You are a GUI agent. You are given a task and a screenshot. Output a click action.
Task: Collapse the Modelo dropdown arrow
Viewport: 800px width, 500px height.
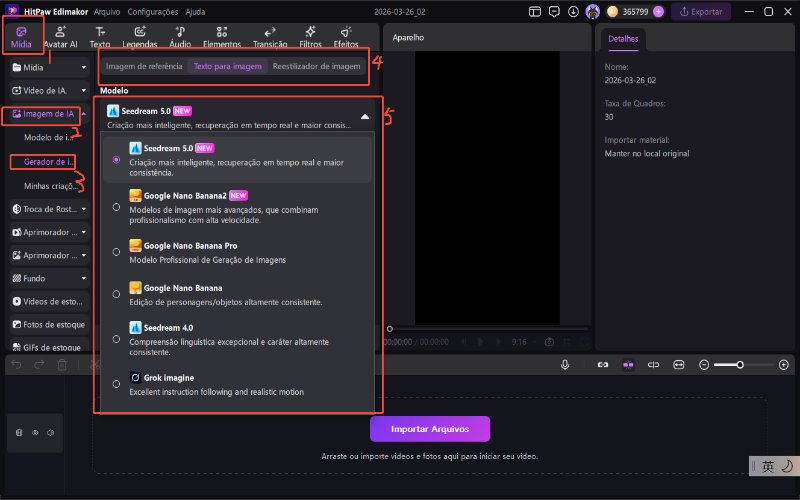[x=365, y=117]
